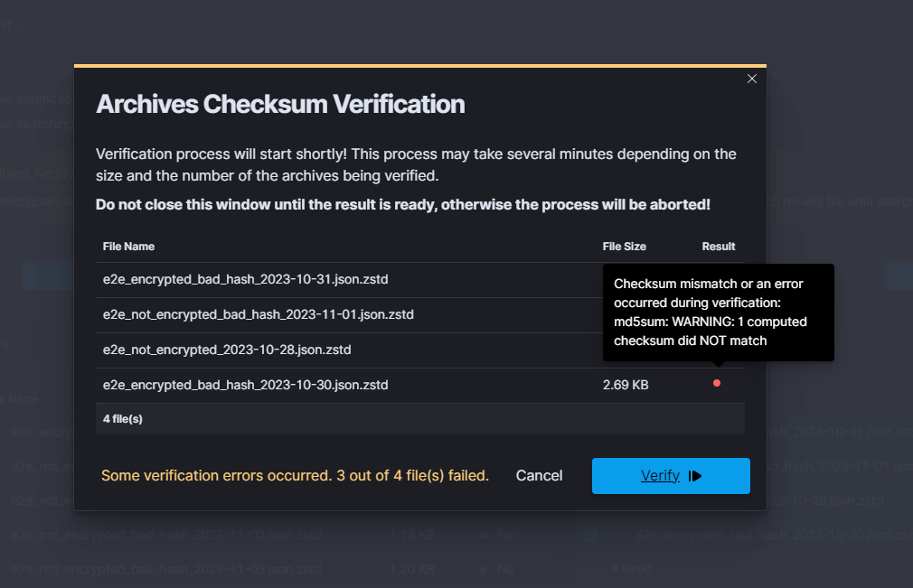Image resolution: width=913 pixels, height=588 pixels.
Task: Click the 2.69 KB file size cell
Action: tap(626, 385)
